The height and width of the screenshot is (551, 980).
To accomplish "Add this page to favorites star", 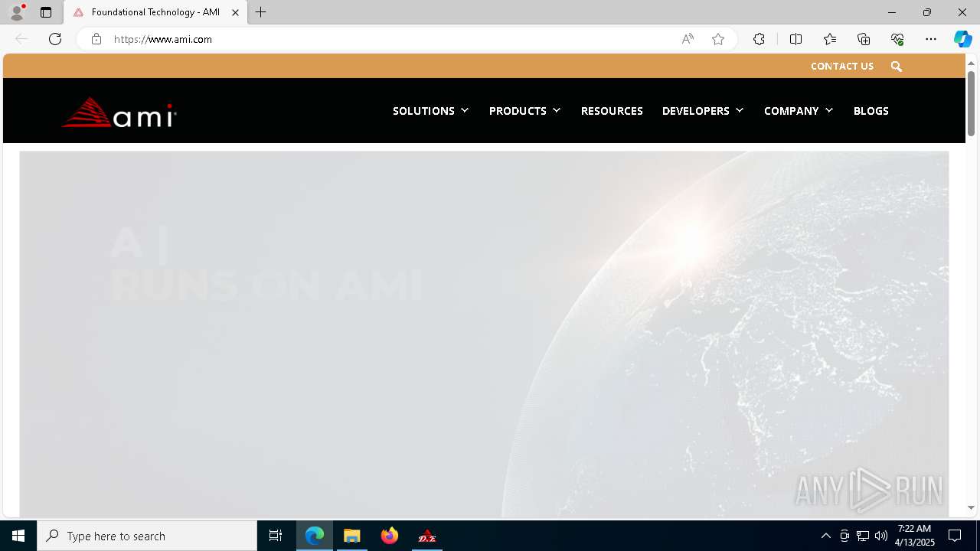I will [x=718, y=39].
